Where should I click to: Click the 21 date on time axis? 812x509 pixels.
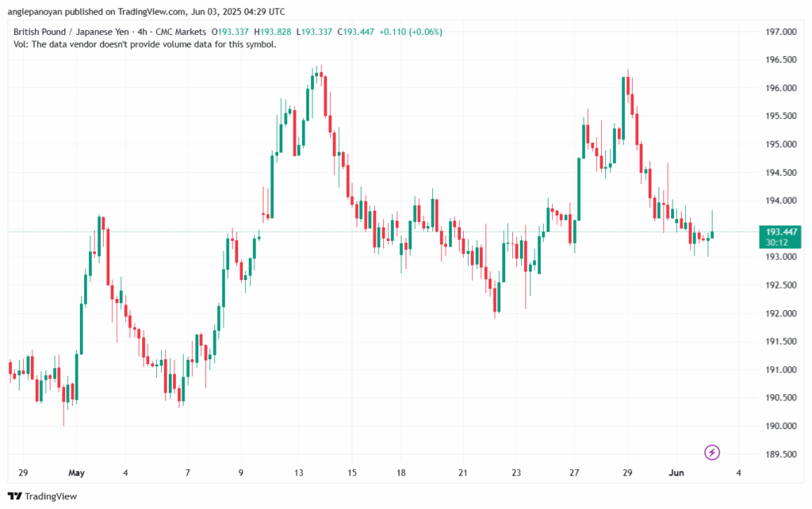(x=462, y=473)
